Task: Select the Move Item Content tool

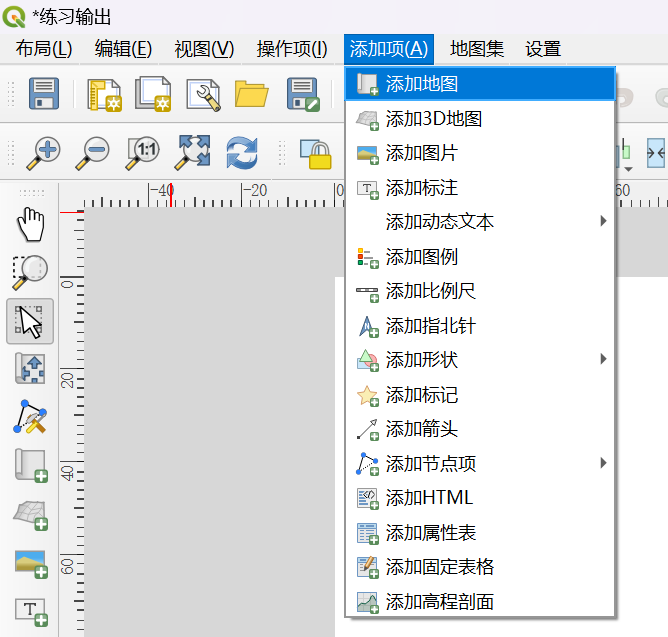Action: point(30,369)
